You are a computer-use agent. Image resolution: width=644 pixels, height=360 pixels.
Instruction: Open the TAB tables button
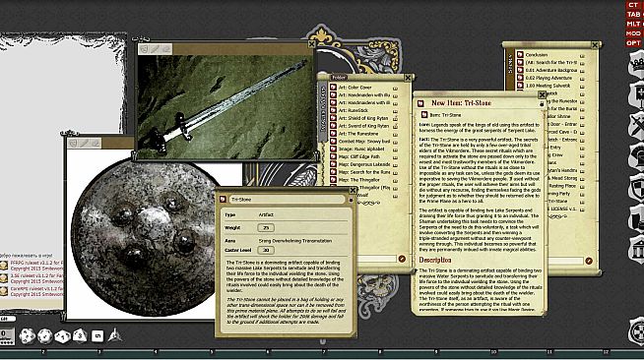(634, 15)
